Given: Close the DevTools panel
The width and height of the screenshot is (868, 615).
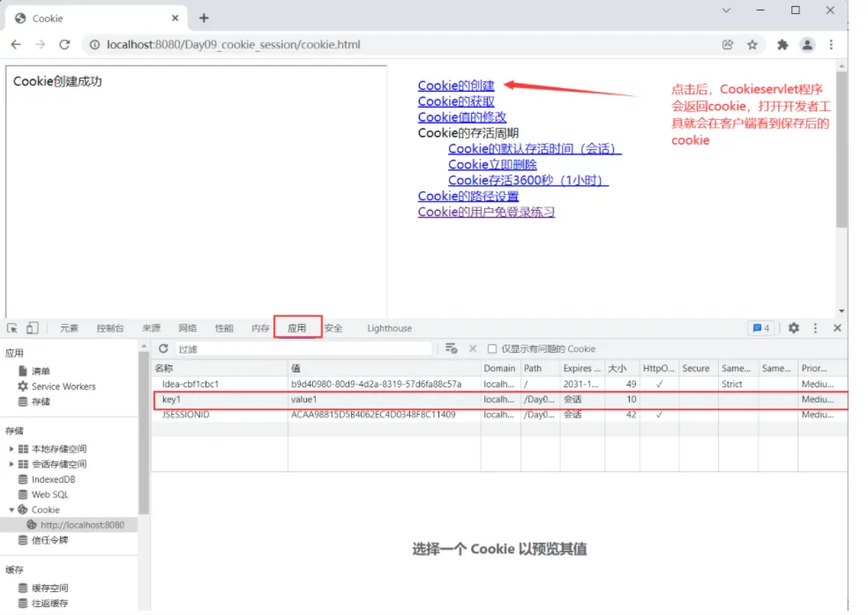Looking at the screenshot, I should 837,328.
